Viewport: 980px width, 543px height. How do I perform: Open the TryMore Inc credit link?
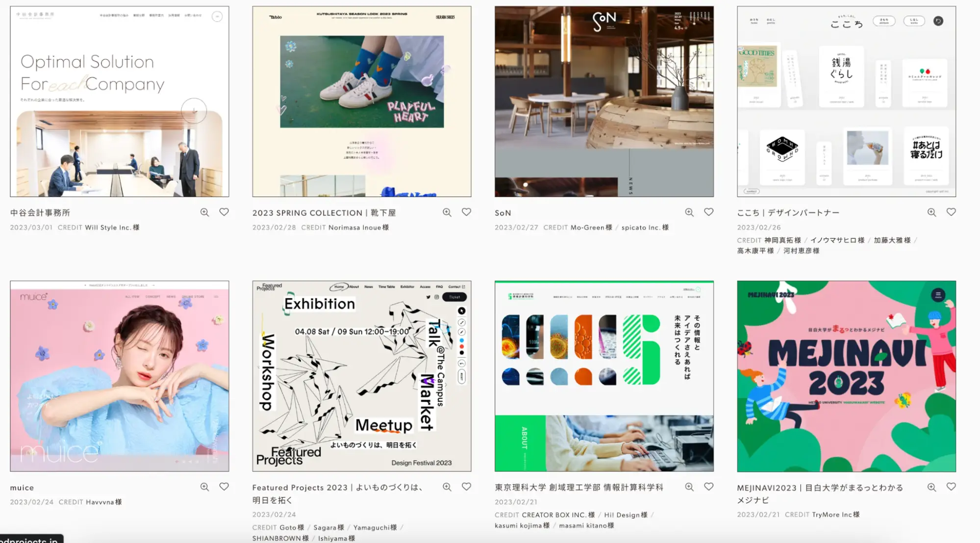click(x=836, y=515)
